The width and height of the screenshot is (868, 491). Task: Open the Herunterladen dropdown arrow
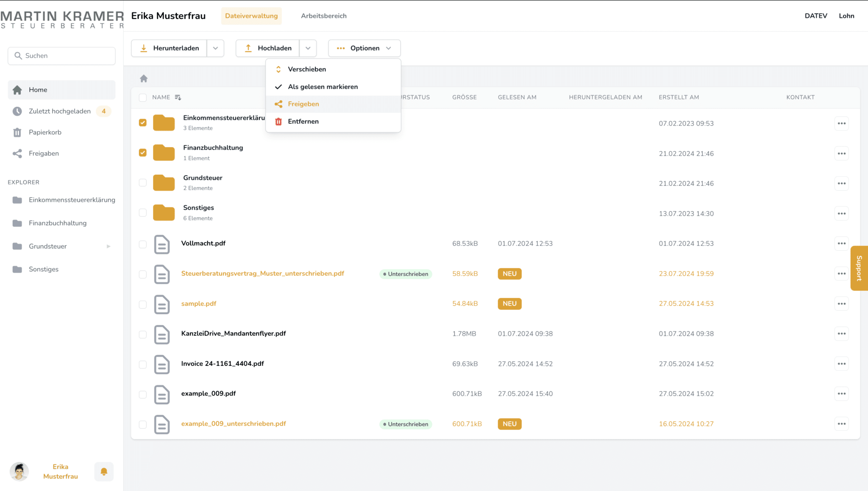pos(215,48)
